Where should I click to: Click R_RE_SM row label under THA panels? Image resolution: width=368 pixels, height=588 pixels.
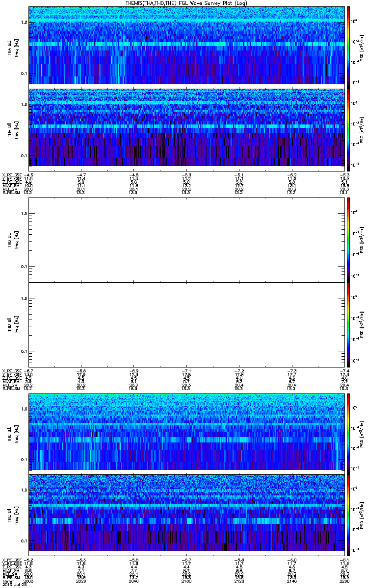(10, 193)
